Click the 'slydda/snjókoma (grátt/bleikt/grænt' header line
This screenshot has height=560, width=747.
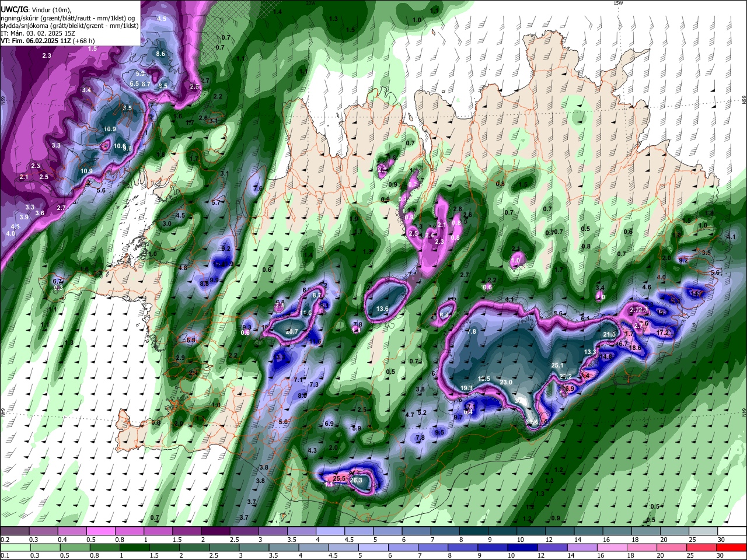click(69, 26)
